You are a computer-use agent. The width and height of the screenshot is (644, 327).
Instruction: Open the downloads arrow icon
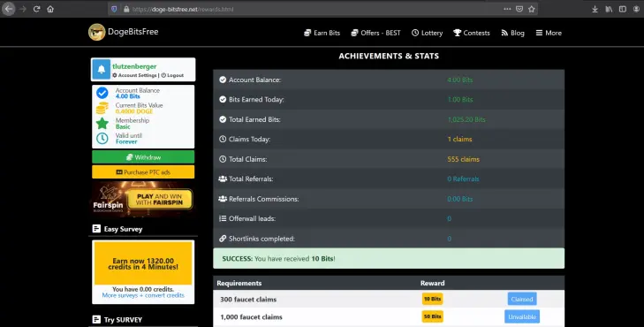pos(595,9)
